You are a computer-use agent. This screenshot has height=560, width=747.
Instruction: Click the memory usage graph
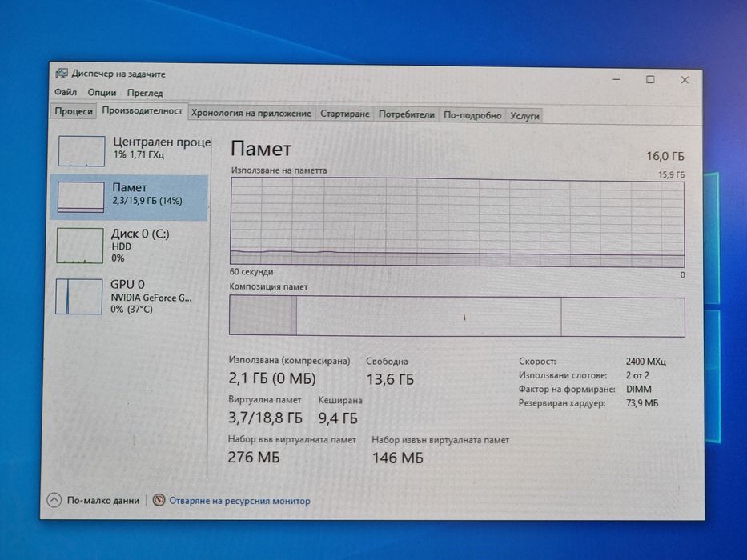457,222
